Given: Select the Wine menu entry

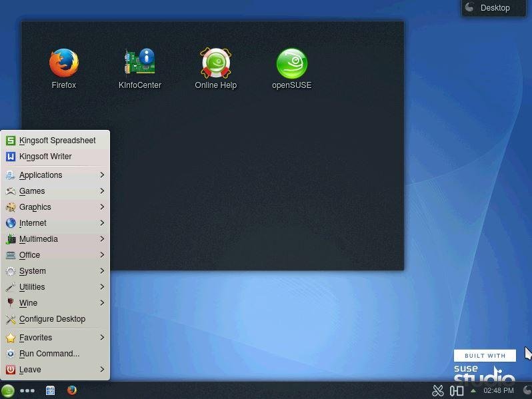Looking at the screenshot, I should [55, 302].
